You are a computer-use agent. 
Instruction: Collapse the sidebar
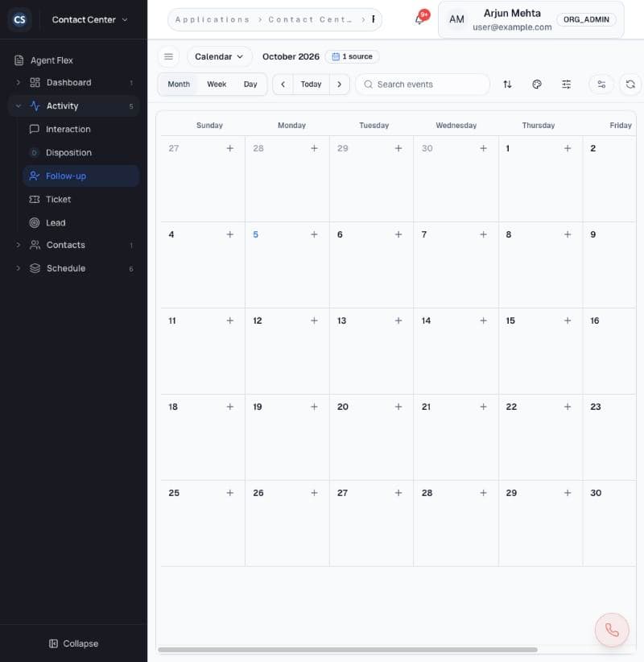(x=74, y=643)
